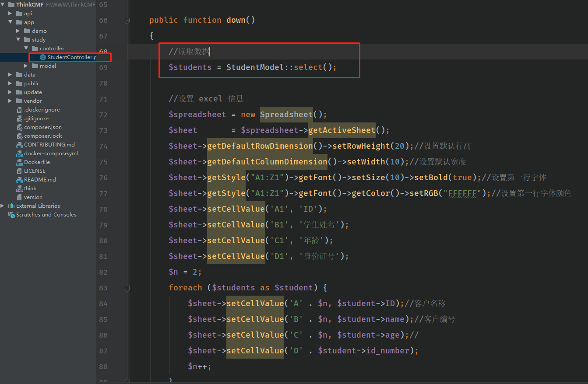Click getActiveSheet on line 73
Screen dimensions: 588x384
coord(342,130)
